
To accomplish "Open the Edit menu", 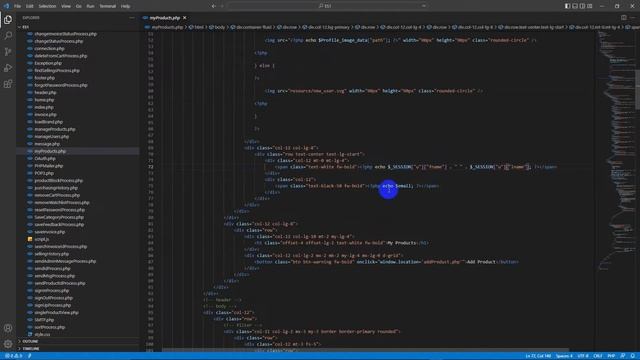I will (30, 6).
